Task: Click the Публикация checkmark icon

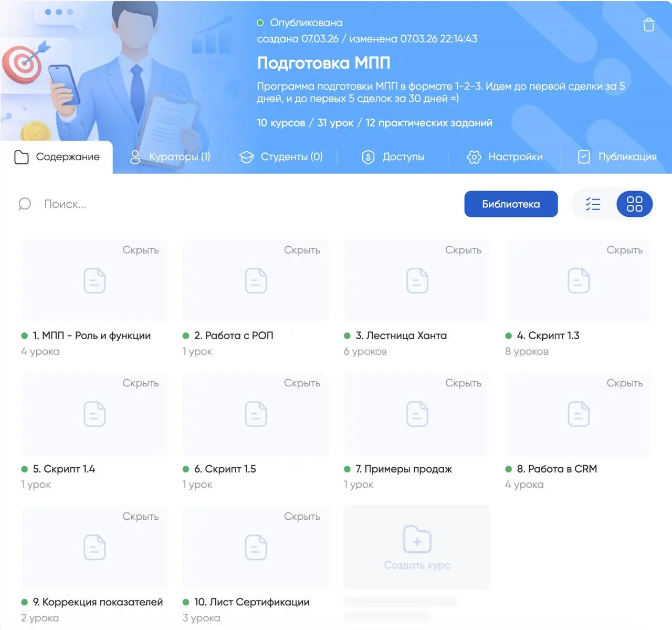Action: (584, 157)
